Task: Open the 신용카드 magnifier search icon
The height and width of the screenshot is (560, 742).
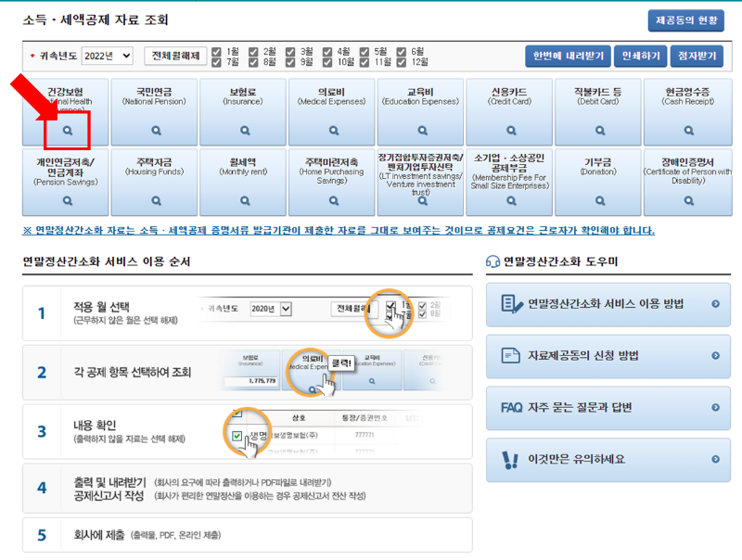Action: [x=511, y=131]
